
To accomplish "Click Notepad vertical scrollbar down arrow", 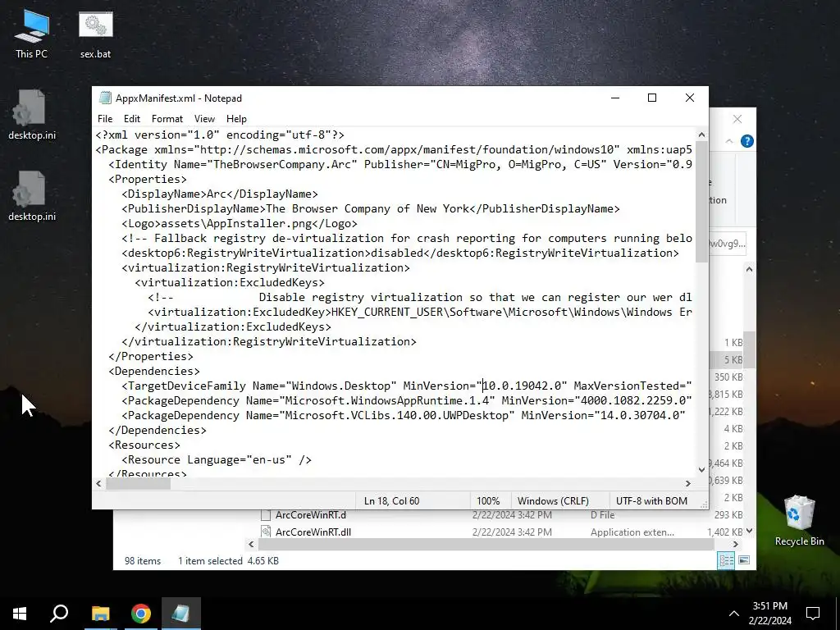I will [x=701, y=470].
